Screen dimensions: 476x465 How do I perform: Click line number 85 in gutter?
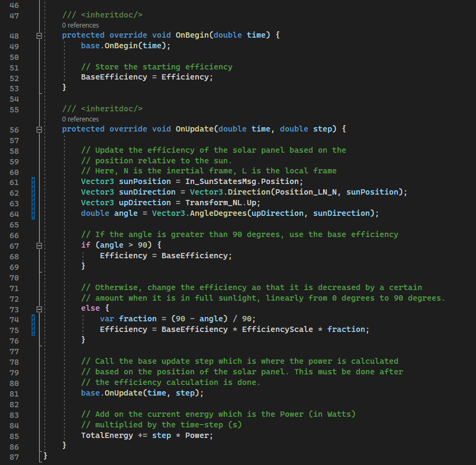click(14, 436)
